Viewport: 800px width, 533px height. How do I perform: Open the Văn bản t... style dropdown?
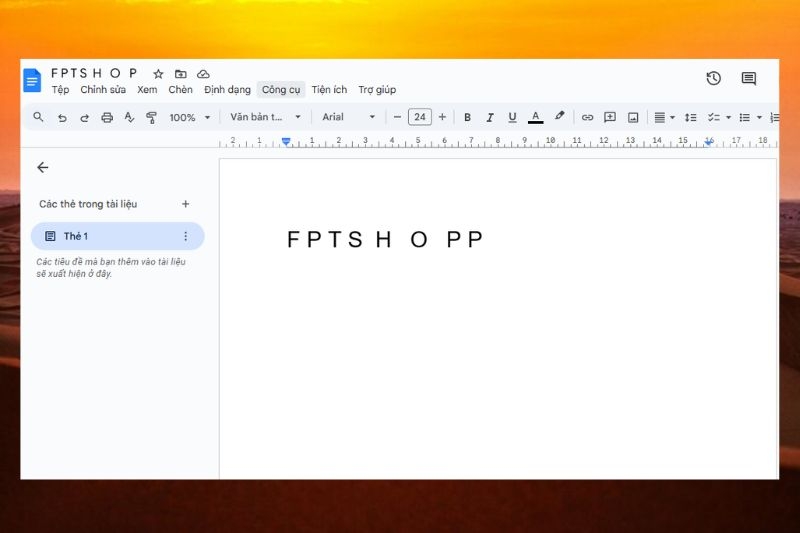tap(265, 117)
